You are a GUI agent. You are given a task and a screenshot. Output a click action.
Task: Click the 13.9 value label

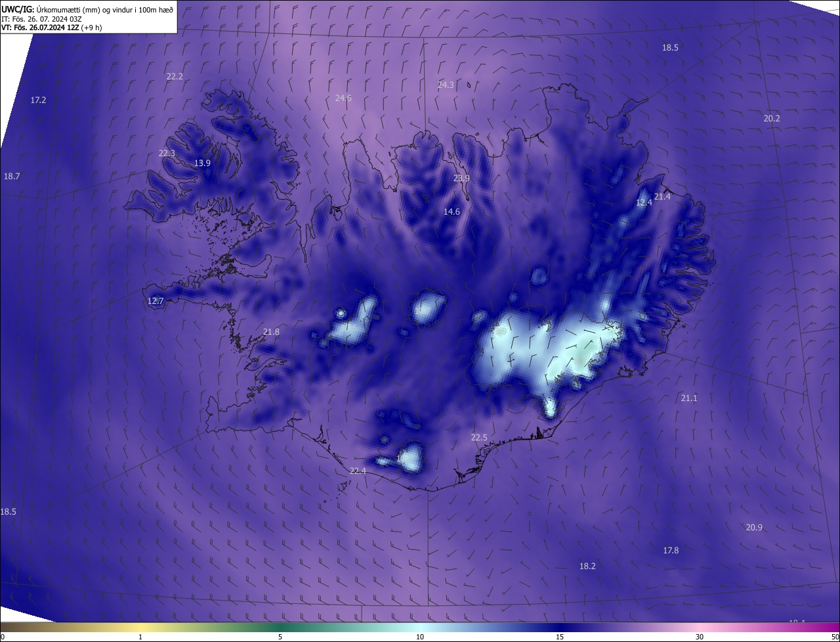pos(202,163)
